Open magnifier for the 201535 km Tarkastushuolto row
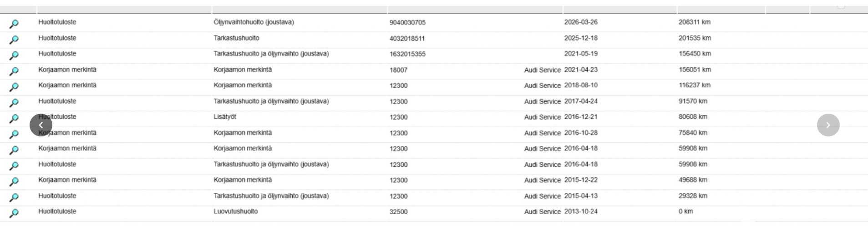 tap(14, 40)
